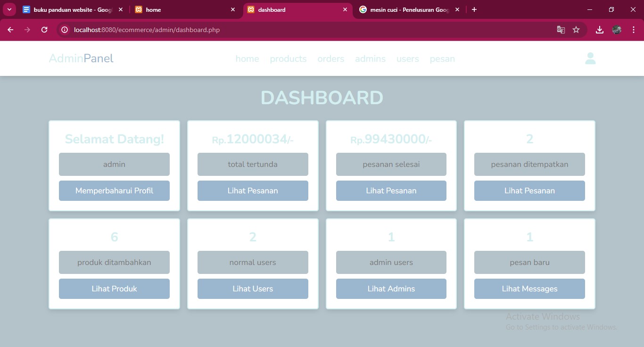The image size is (644, 347).
Task: Go to the users navigation link
Action: pos(408,59)
